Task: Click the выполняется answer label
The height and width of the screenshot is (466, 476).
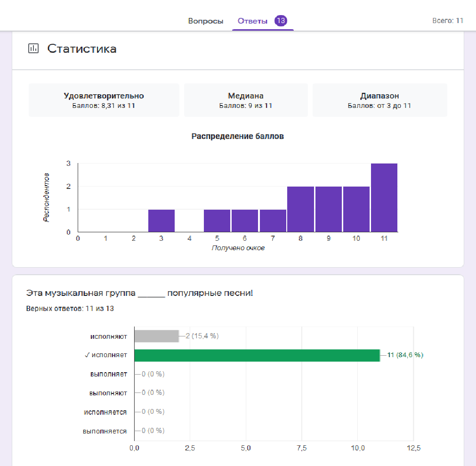Action: (105, 431)
